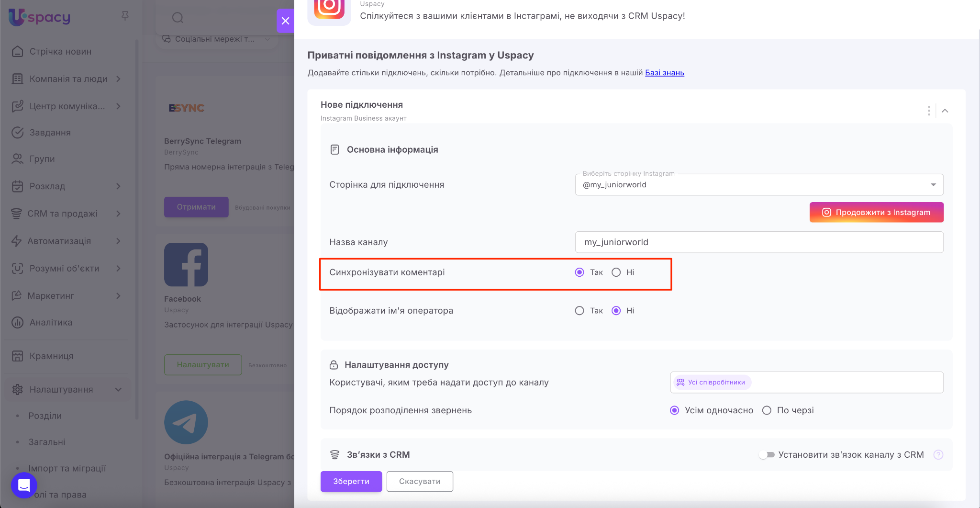980x508 pixels.
Task: Click the Telegram integration logo
Action: [186, 422]
